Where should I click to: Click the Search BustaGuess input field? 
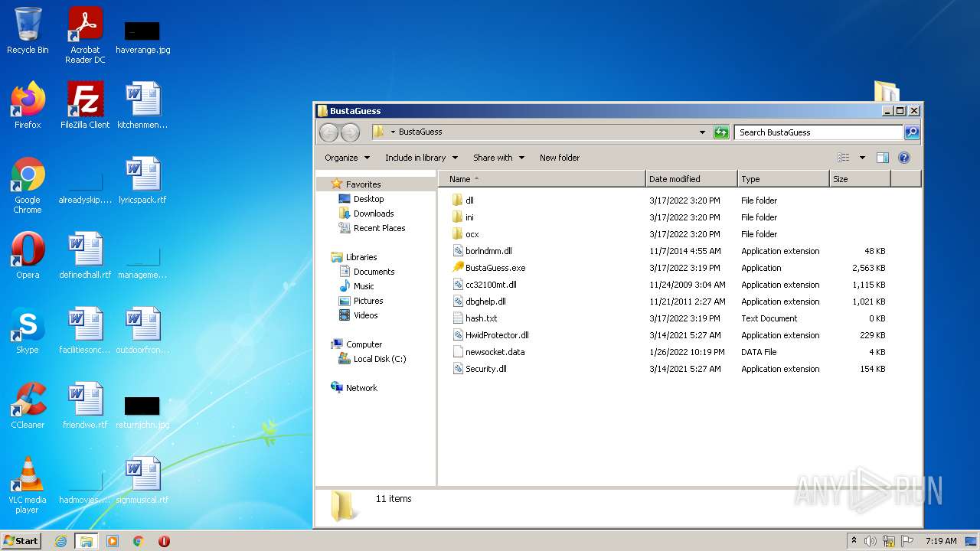click(818, 132)
